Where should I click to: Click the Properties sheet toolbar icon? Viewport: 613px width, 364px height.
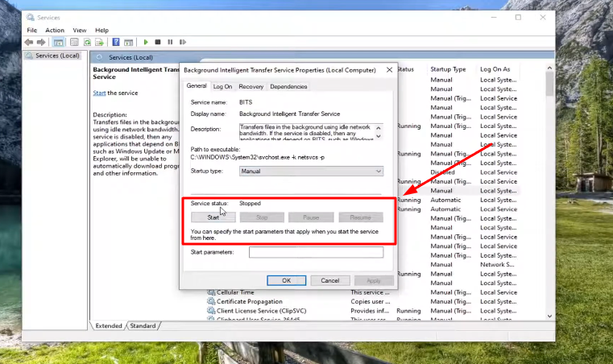(x=74, y=42)
